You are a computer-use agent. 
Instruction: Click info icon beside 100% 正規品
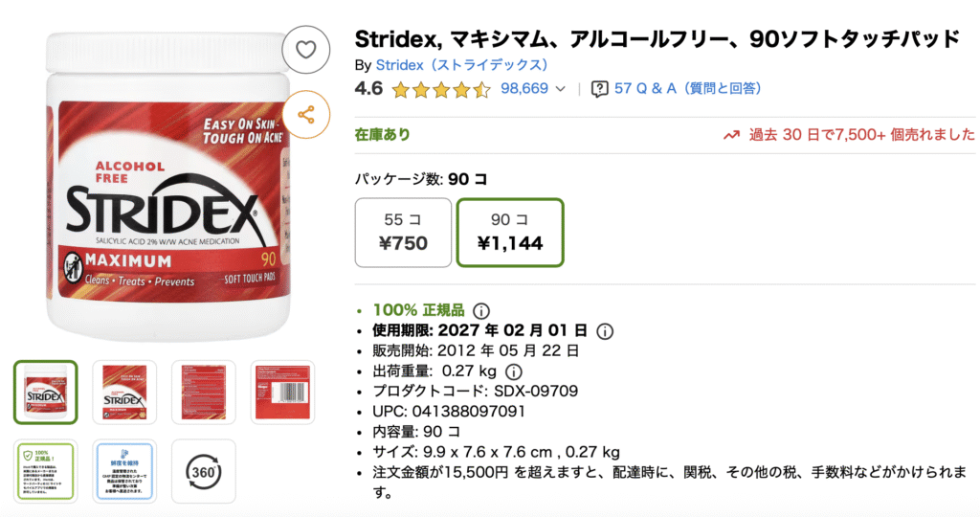click(481, 310)
